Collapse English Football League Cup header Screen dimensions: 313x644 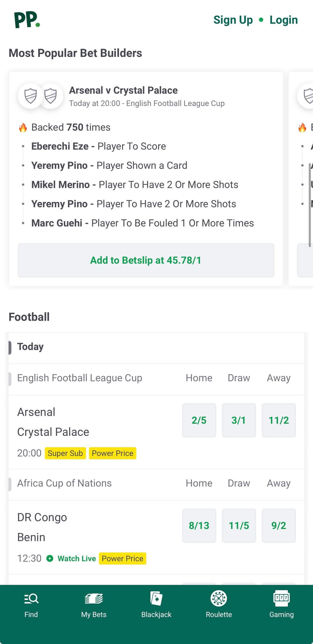[x=79, y=378]
